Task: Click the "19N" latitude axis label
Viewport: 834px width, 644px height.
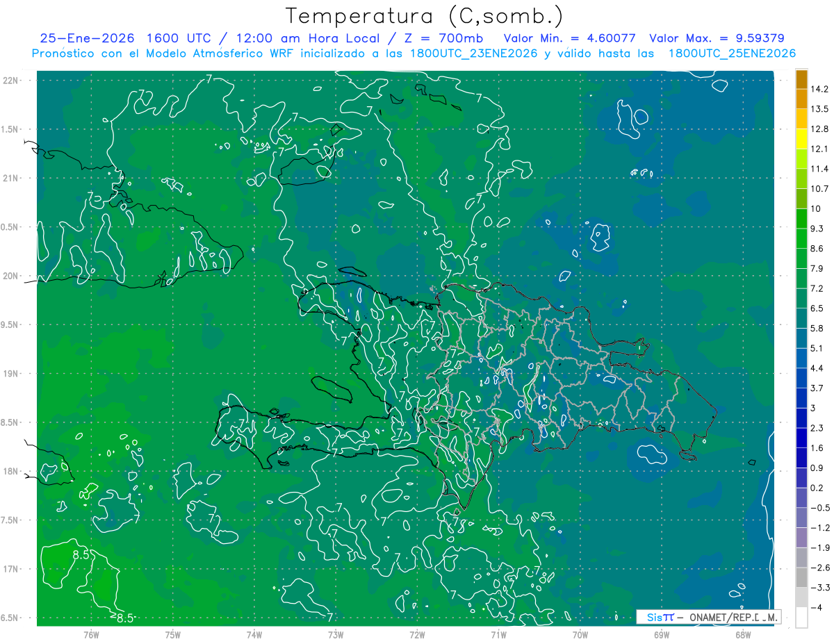Action: point(10,374)
